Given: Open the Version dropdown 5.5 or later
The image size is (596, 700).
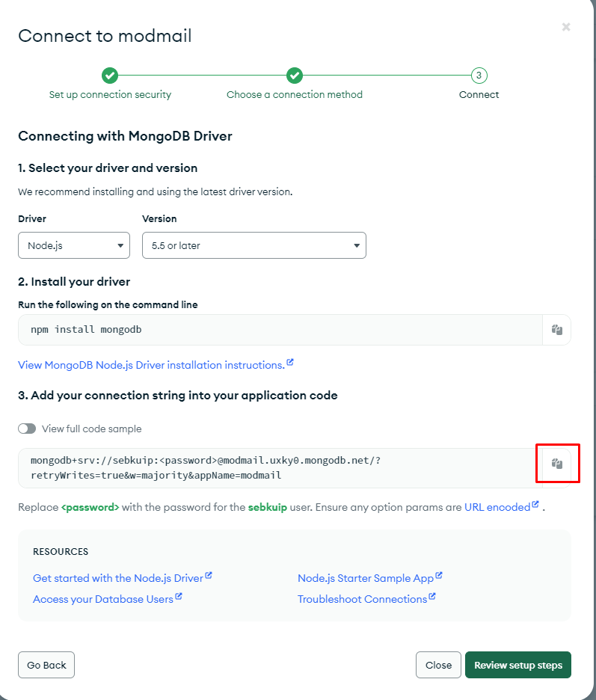Looking at the screenshot, I should 254,245.
